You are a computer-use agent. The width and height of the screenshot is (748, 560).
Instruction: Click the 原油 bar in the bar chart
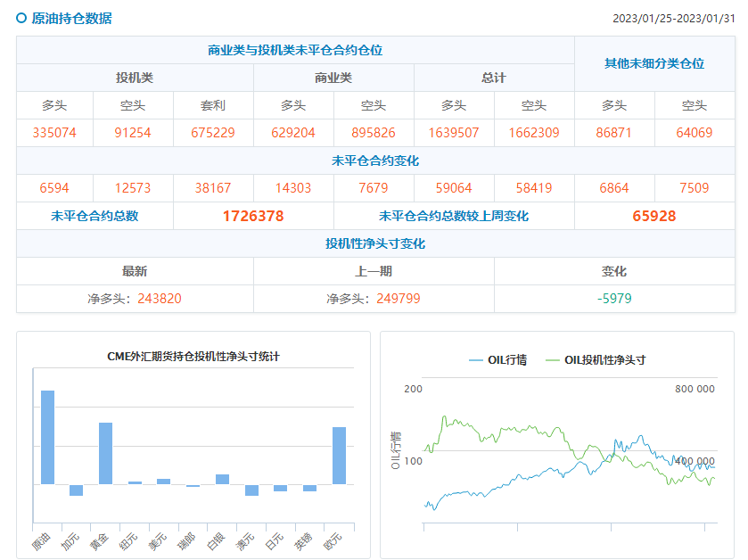pos(47,437)
